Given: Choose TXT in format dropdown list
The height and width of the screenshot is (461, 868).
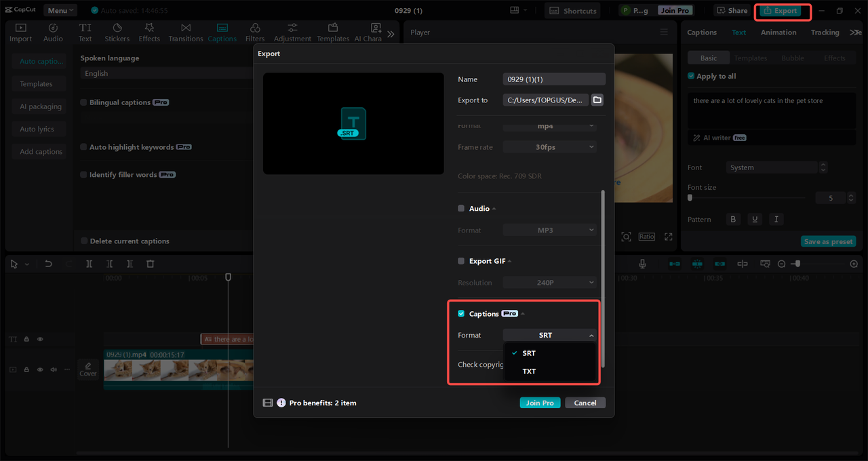Looking at the screenshot, I should [x=550, y=371].
